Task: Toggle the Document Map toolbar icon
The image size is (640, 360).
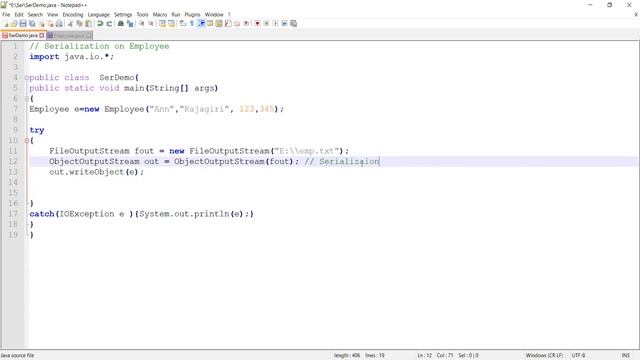Action: click(219, 24)
